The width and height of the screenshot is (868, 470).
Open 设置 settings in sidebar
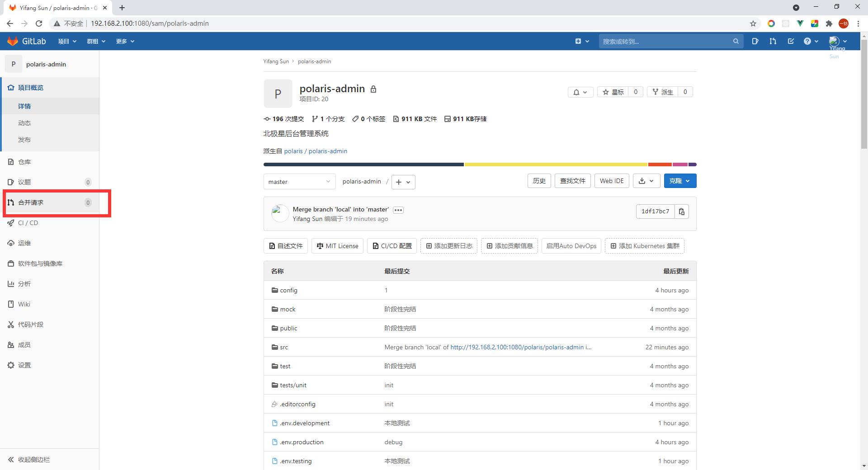click(50, 365)
